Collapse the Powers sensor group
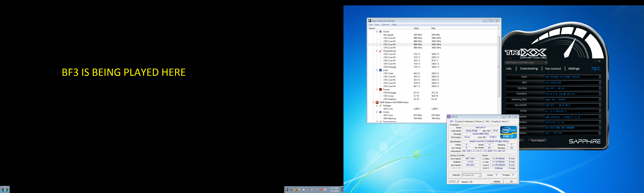Viewport: 644px width, 193px height. point(377,89)
